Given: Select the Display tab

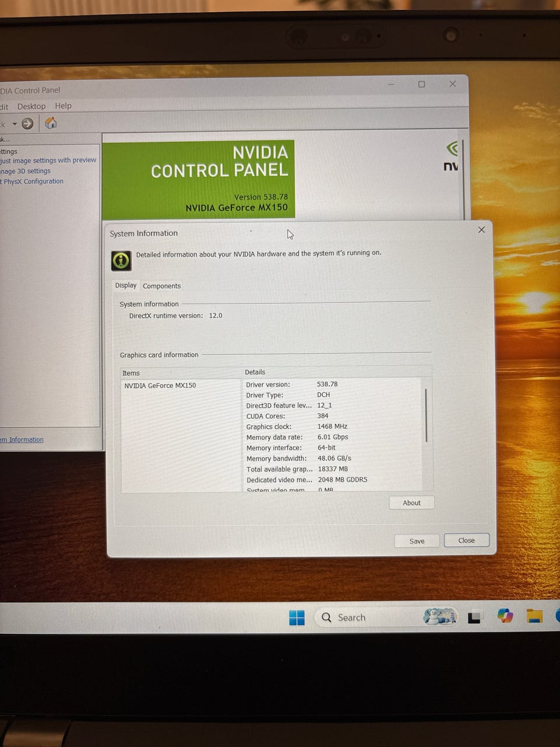Looking at the screenshot, I should [x=126, y=285].
